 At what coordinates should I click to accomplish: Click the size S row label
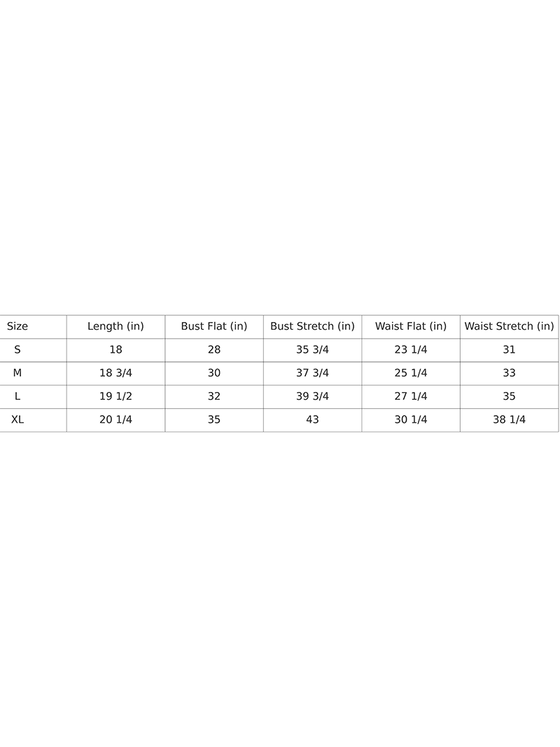(x=17, y=349)
